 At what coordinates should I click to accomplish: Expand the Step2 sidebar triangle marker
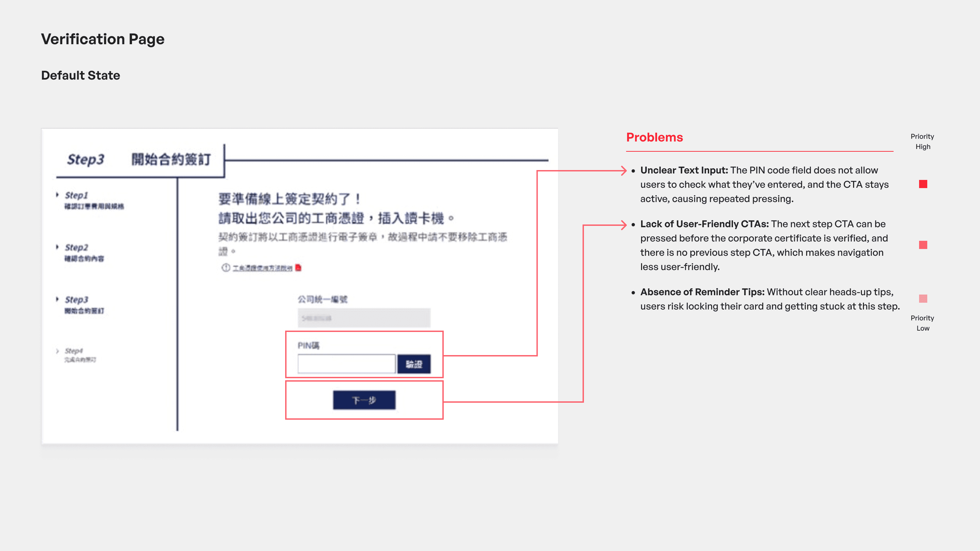click(x=57, y=247)
